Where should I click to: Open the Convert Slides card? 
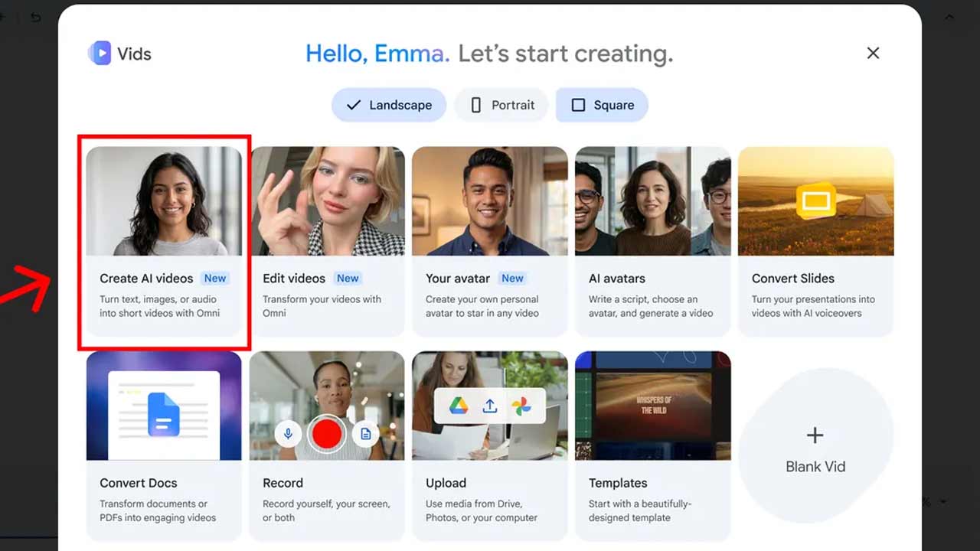816,241
